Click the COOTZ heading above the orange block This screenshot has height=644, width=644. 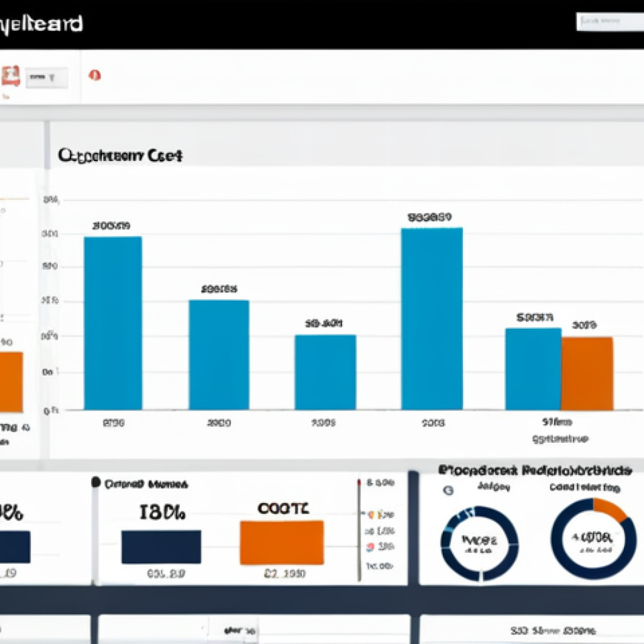coord(283,508)
